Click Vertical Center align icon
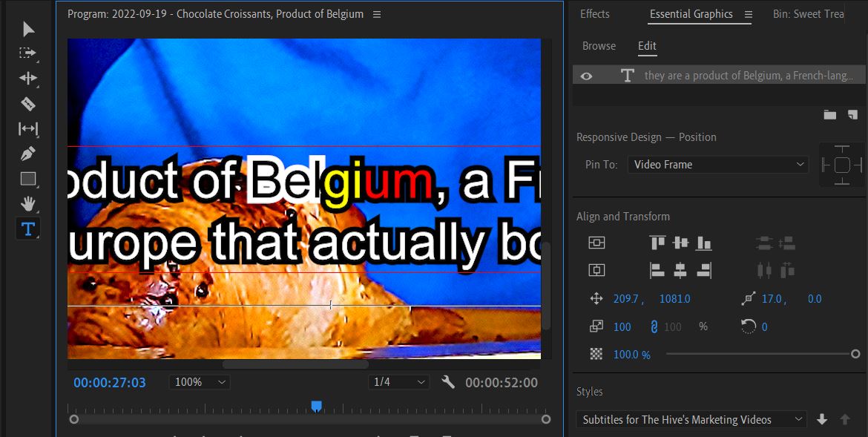Screen dimensions: 868x437 tap(596, 243)
